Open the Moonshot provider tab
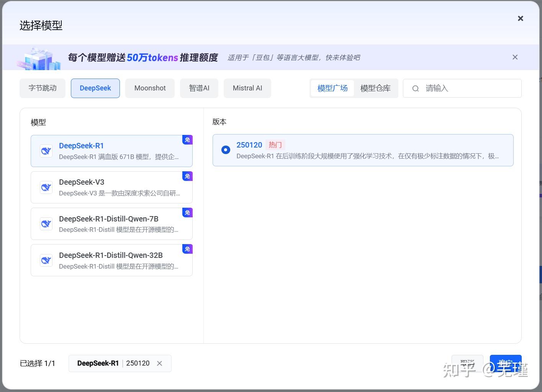The width and height of the screenshot is (542, 392). click(x=150, y=88)
